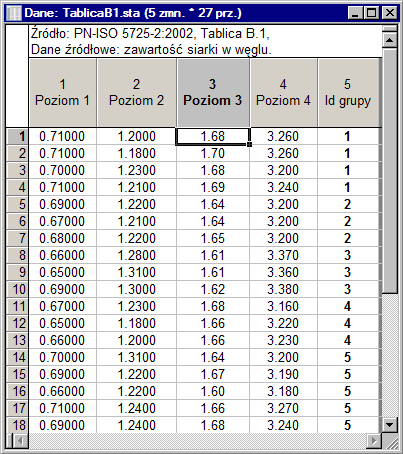Click Id grupy cell in row 18

point(348,425)
